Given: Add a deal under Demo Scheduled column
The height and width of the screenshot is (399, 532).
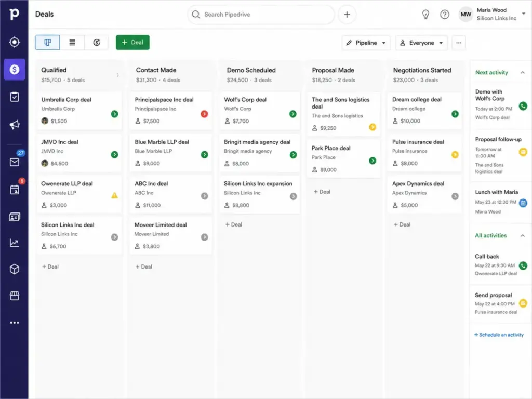Looking at the screenshot, I should (234, 224).
